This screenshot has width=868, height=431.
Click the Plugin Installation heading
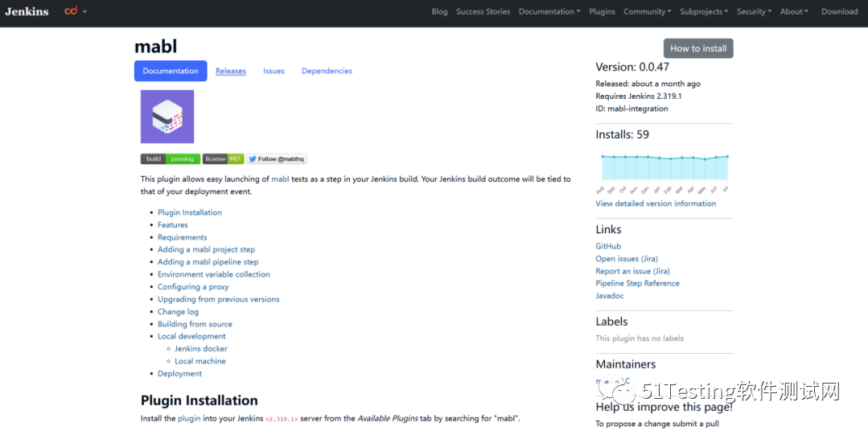[x=200, y=400]
